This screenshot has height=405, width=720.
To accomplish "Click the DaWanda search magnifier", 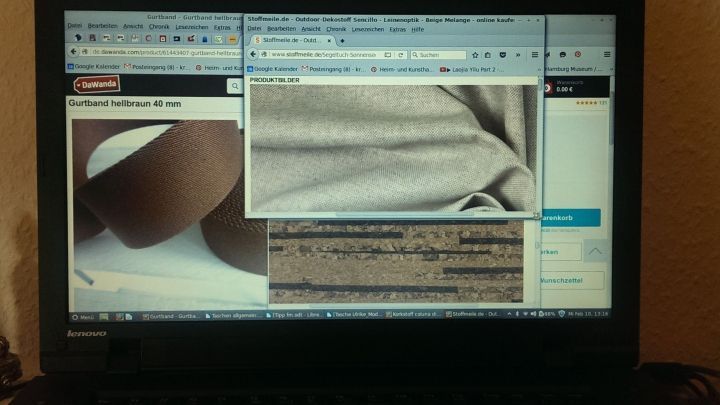I will [x=235, y=86].
